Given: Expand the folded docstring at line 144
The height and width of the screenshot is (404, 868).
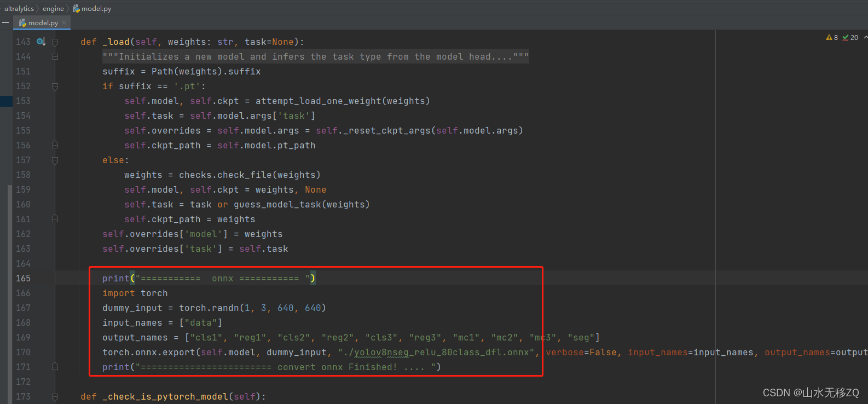Looking at the screenshot, I should click(55, 57).
